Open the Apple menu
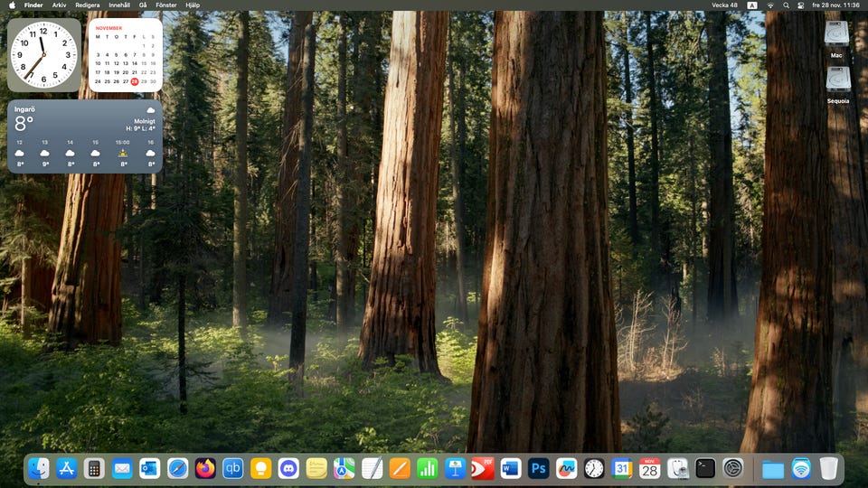 pyautogui.click(x=12, y=5)
